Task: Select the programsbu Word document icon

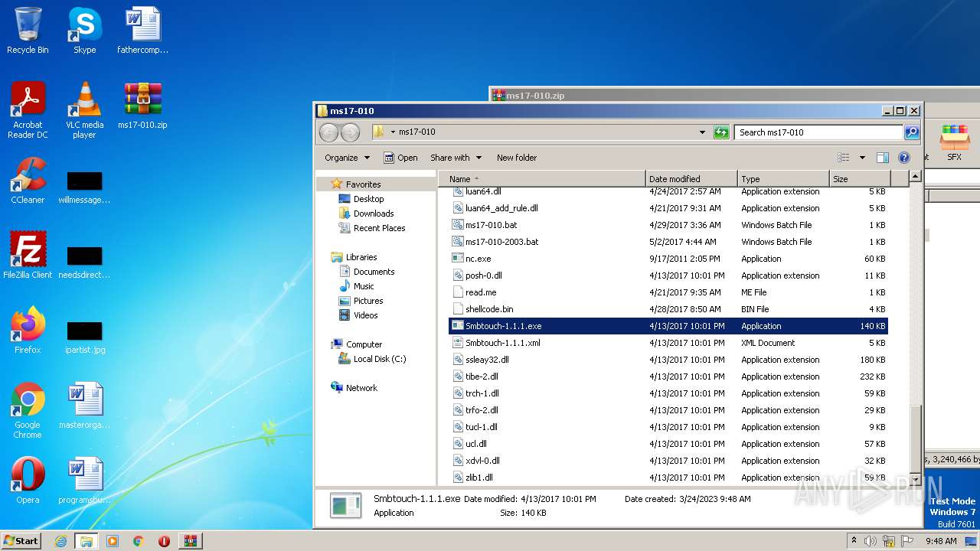Action: (84, 481)
